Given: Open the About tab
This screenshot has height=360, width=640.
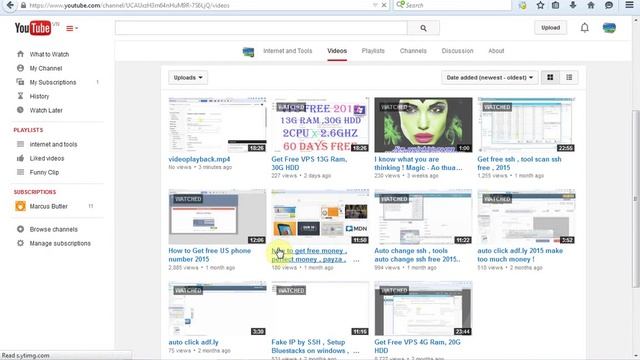Looking at the screenshot, I should 496,51.
